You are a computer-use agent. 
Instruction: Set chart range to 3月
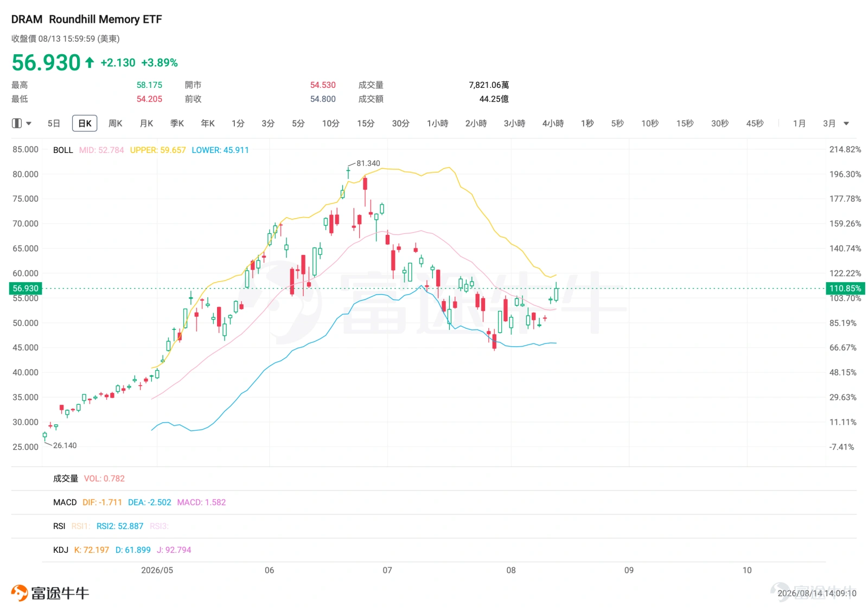(829, 124)
